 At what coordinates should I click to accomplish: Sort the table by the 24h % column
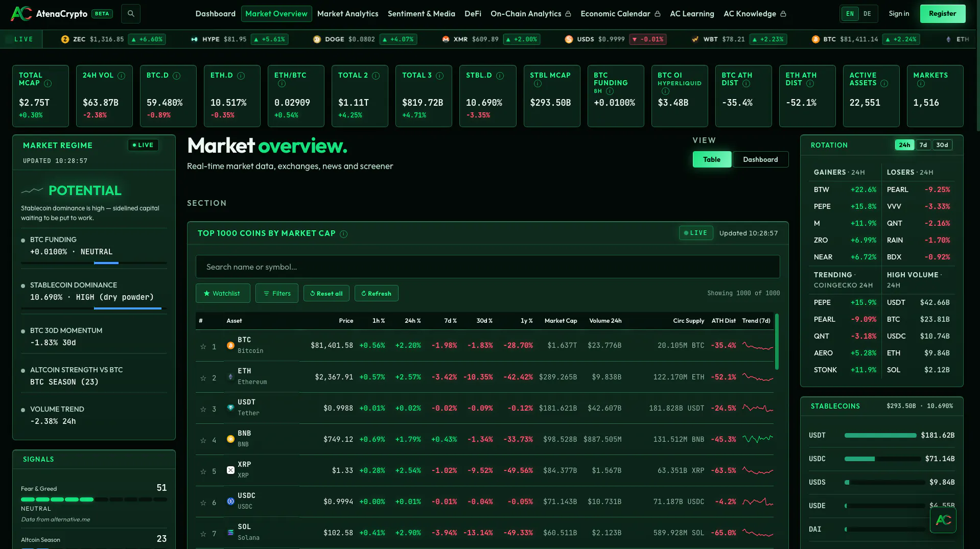click(412, 321)
